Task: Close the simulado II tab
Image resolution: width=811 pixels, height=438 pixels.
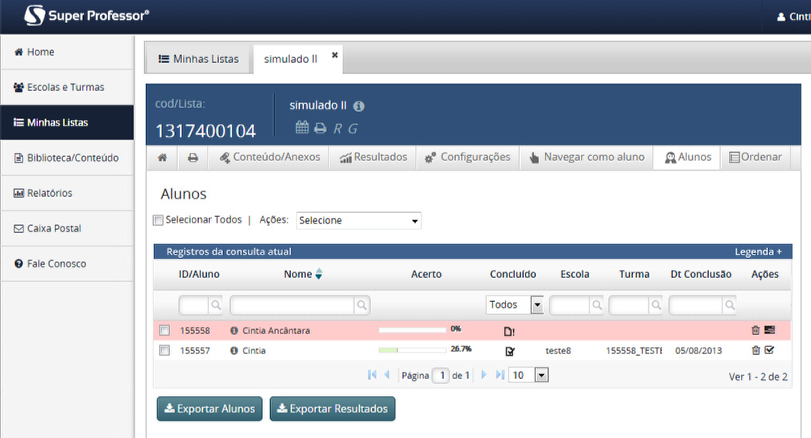Action: [335, 56]
